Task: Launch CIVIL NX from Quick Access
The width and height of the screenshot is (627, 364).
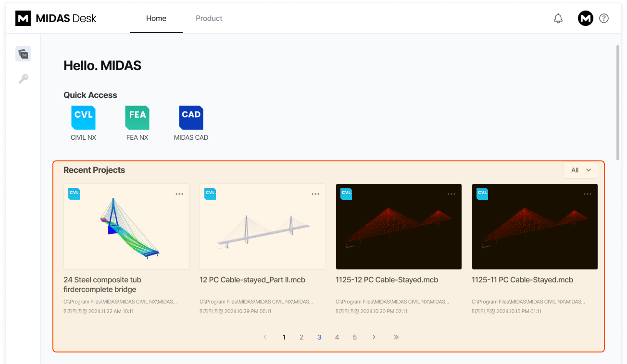Action: (x=83, y=123)
